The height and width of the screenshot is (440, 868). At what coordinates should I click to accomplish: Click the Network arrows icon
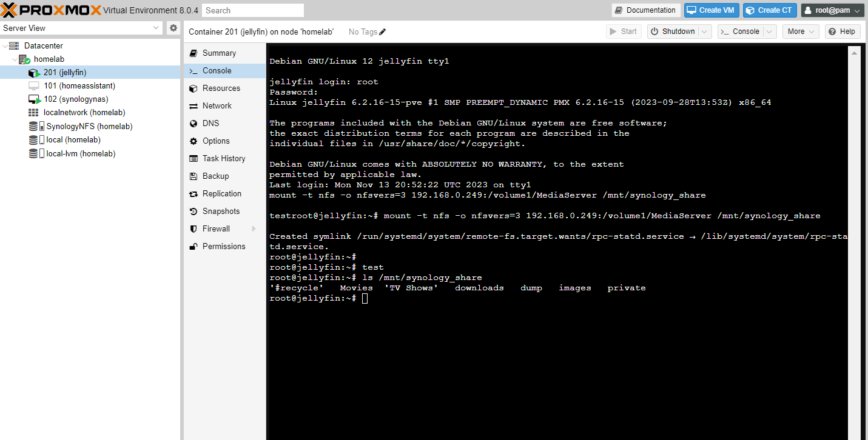pyautogui.click(x=193, y=105)
